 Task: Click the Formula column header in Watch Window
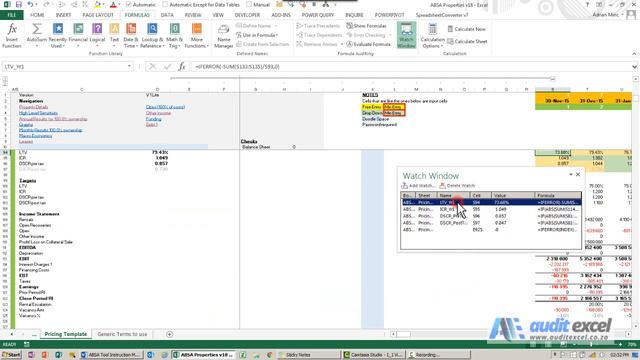tap(558, 196)
